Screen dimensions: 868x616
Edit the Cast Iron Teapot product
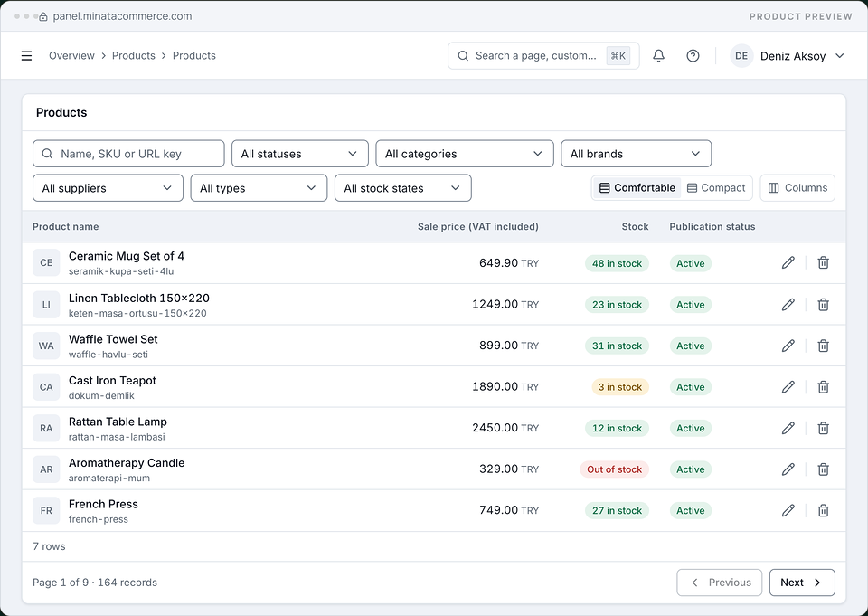[x=788, y=386]
